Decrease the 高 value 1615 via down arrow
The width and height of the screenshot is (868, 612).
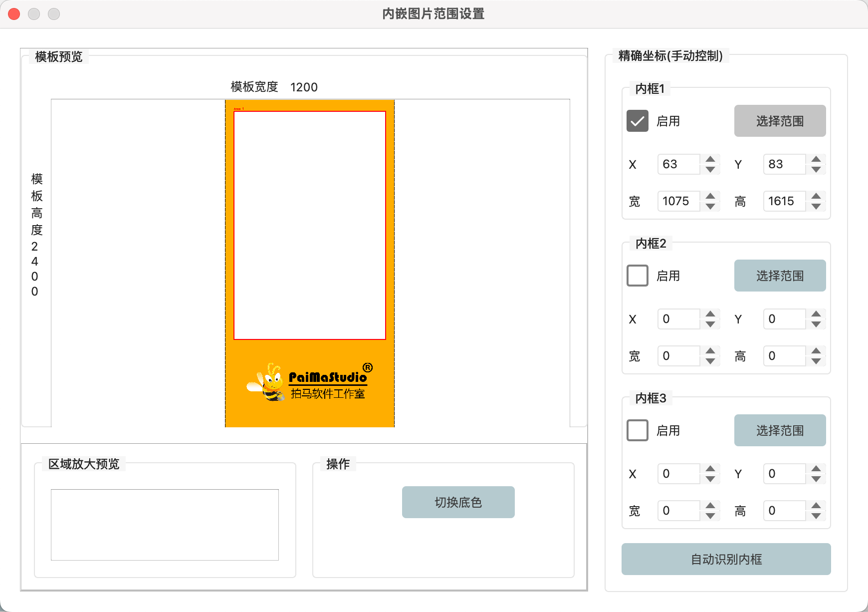pyautogui.click(x=816, y=207)
